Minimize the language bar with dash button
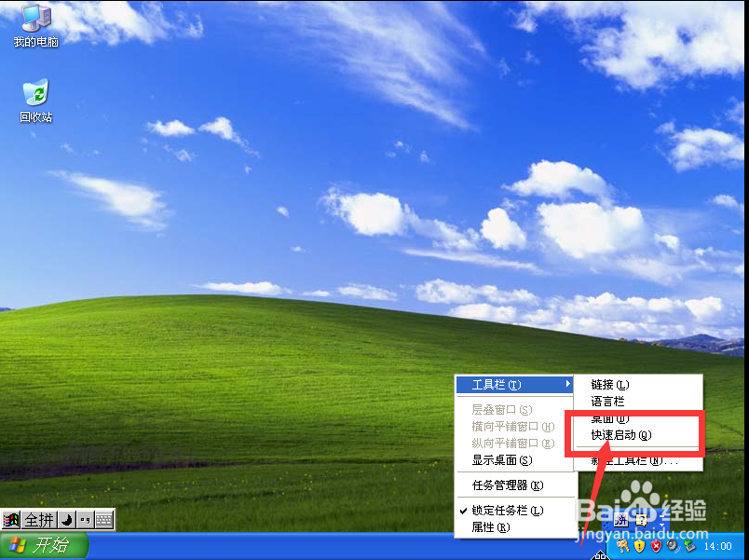749x560 pixels. click(662, 516)
